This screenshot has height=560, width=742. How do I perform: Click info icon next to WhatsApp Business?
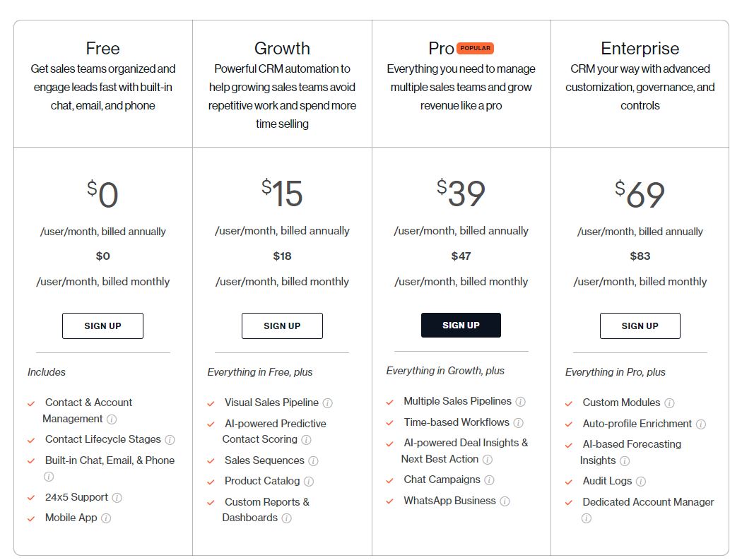pyautogui.click(x=505, y=501)
